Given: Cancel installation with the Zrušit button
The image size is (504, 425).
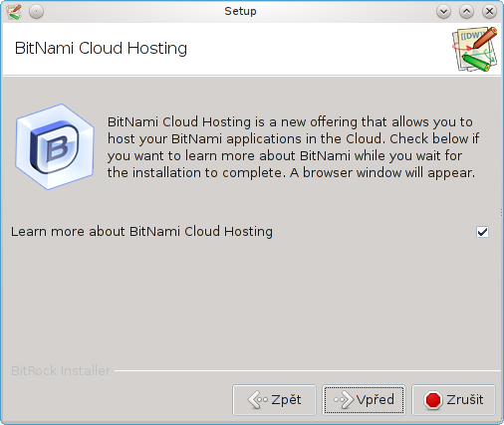Looking at the screenshot, I should [x=453, y=400].
